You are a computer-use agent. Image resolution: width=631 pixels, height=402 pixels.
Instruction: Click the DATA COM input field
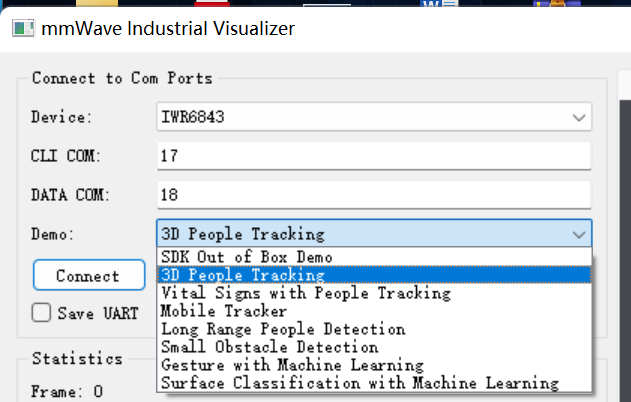coord(373,194)
